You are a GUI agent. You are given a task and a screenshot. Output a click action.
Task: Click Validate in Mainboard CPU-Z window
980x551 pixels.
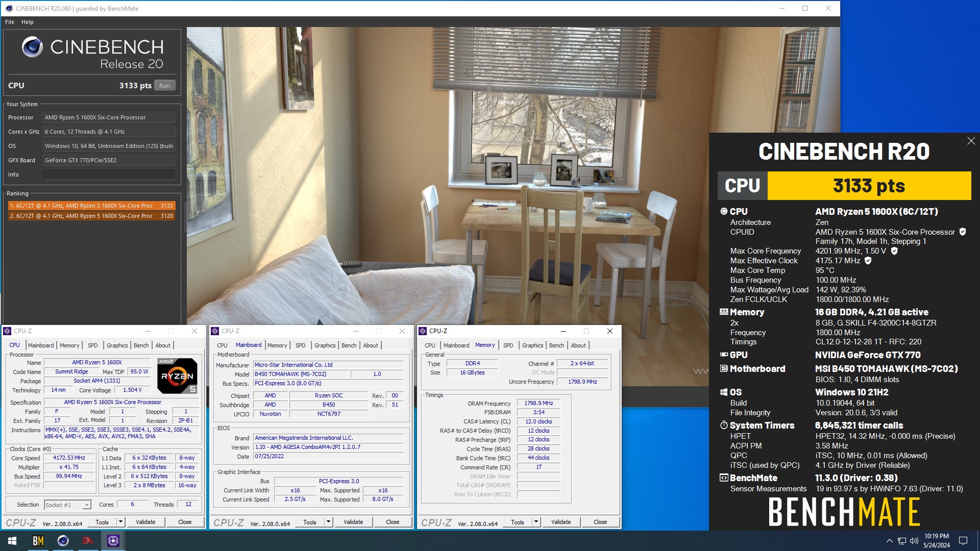353,522
